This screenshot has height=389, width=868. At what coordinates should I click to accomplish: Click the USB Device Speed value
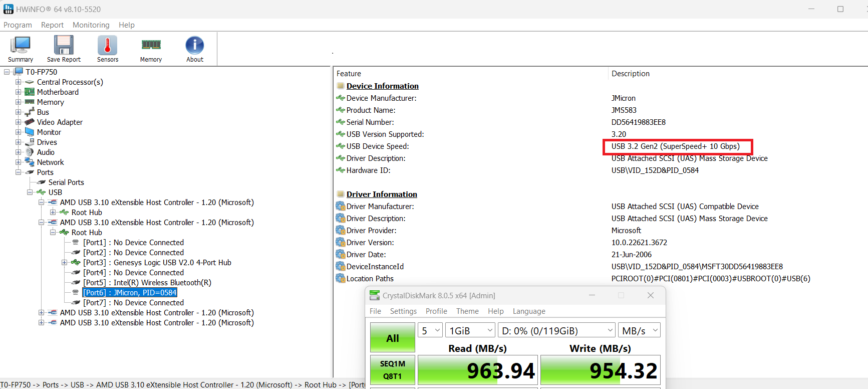675,146
